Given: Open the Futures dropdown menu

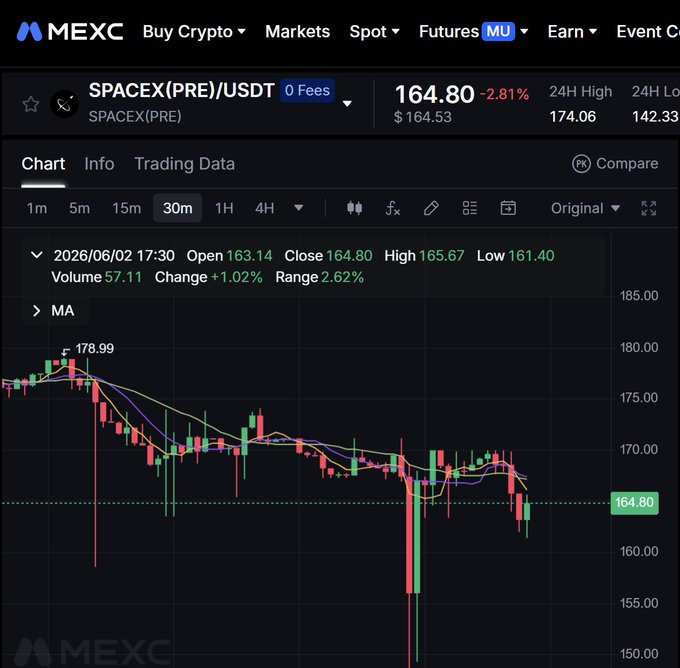Looking at the screenshot, I should coord(474,32).
